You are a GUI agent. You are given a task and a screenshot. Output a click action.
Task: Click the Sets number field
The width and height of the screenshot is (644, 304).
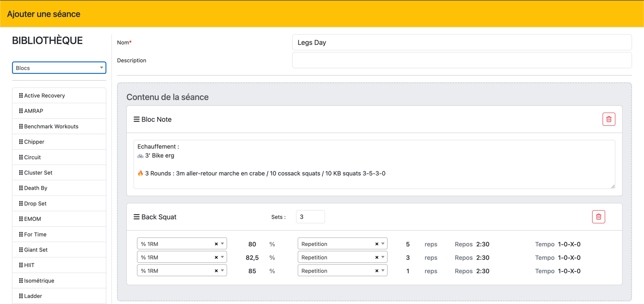[x=310, y=217]
